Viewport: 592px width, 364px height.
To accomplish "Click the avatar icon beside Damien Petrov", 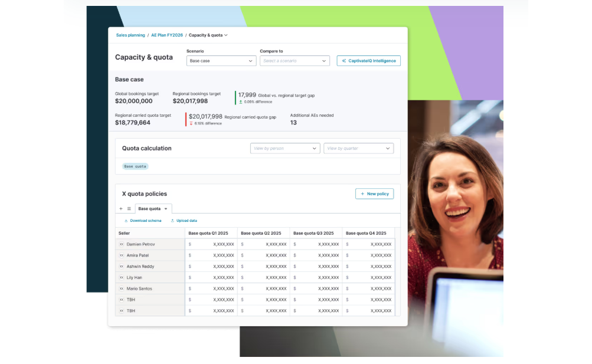I will tap(122, 244).
